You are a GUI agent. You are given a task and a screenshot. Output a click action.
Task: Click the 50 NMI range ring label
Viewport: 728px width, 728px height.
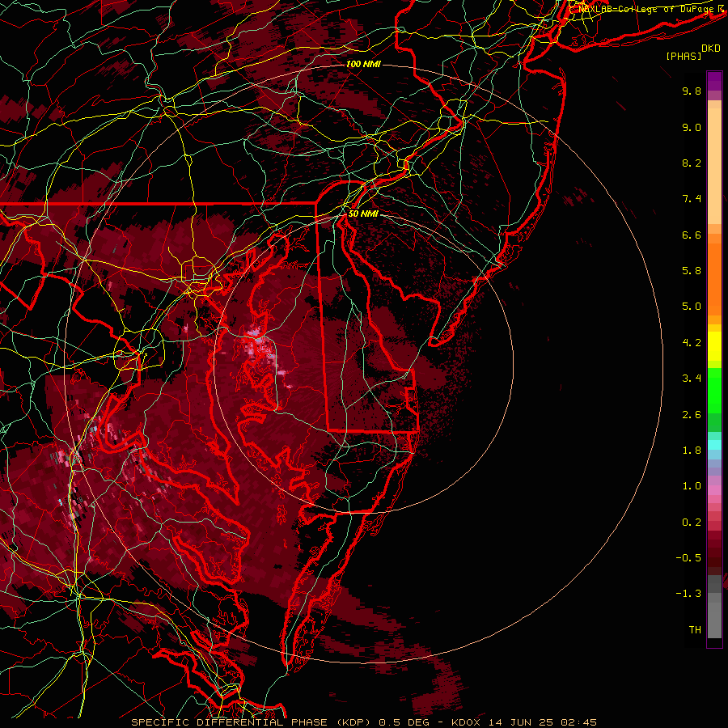pyautogui.click(x=363, y=214)
